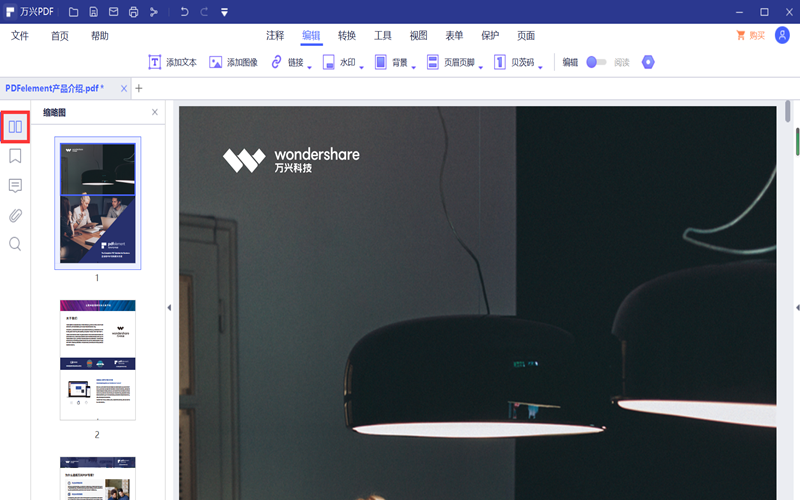This screenshot has width=800, height=500.
Task: Collapse the left panel with arrow handle
Action: pyautogui.click(x=168, y=307)
